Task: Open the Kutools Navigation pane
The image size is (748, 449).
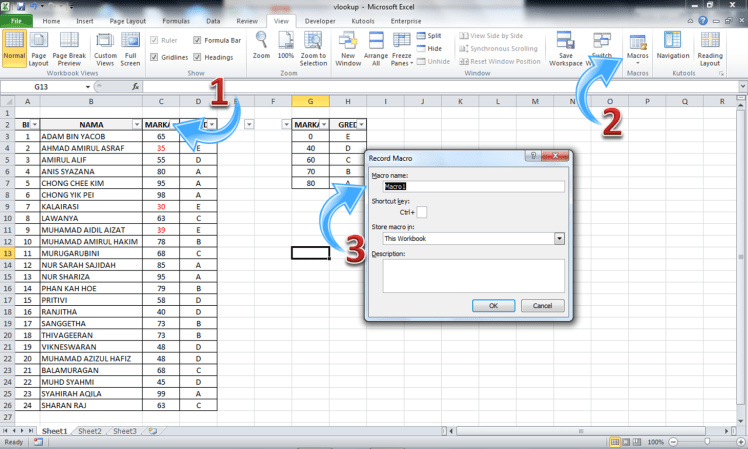Action: pos(673,45)
